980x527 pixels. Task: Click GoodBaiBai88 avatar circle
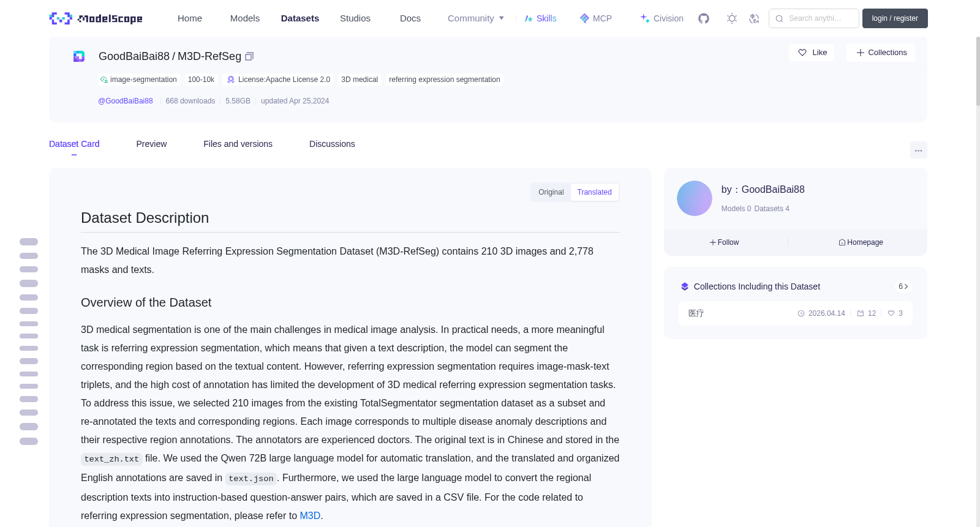pos(694,198)
